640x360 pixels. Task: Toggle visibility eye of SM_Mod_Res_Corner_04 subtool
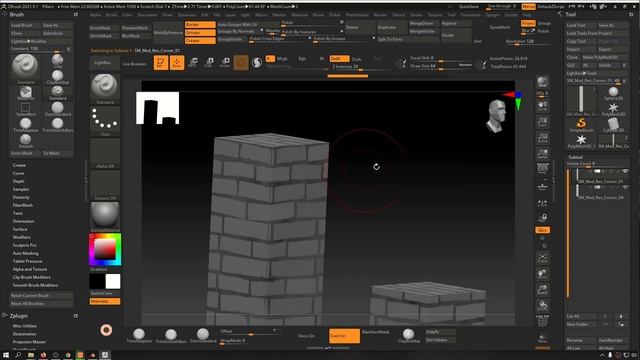(x=625, y=187)
